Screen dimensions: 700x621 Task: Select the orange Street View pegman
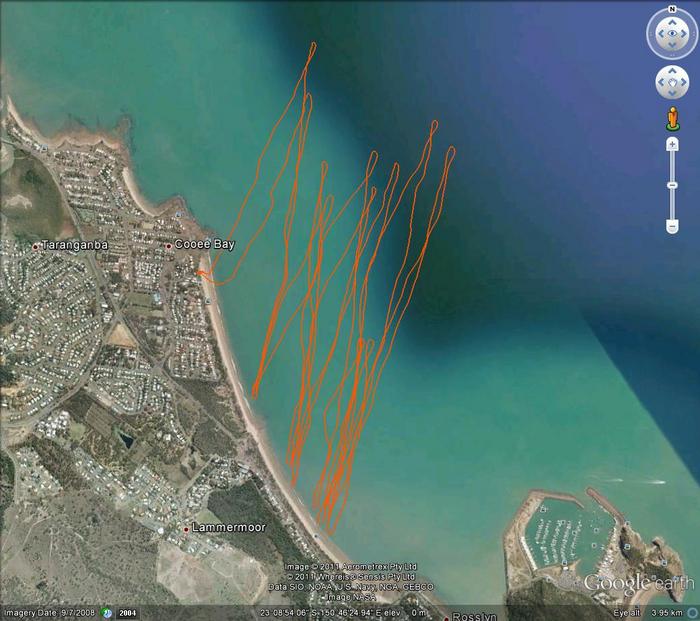click(672, 120)
